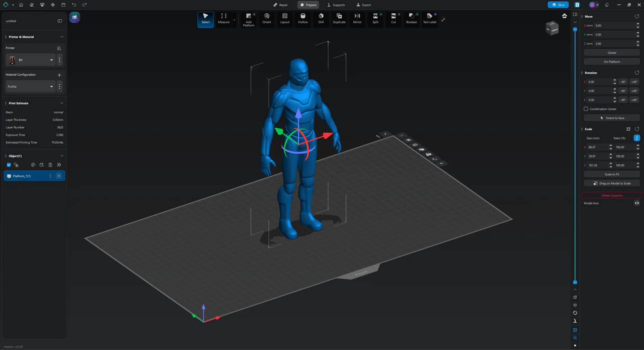Toggle the left sidebar panel

60,21
